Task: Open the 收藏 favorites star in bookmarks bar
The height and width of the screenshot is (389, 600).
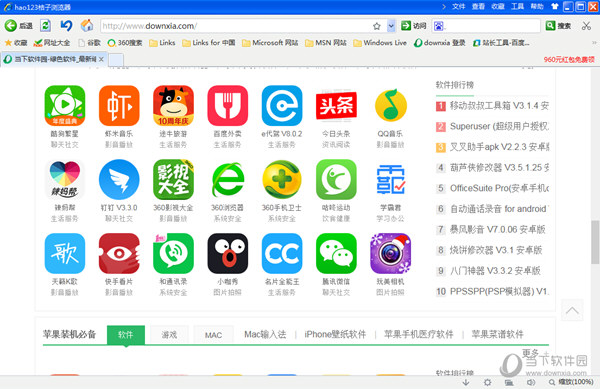Action: [16, 43]
